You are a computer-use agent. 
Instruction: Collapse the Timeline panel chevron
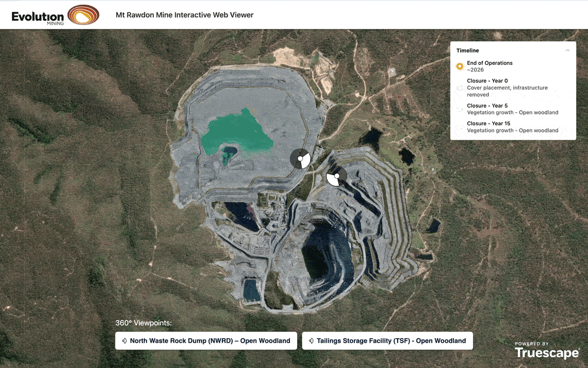(x=567, y=50)
